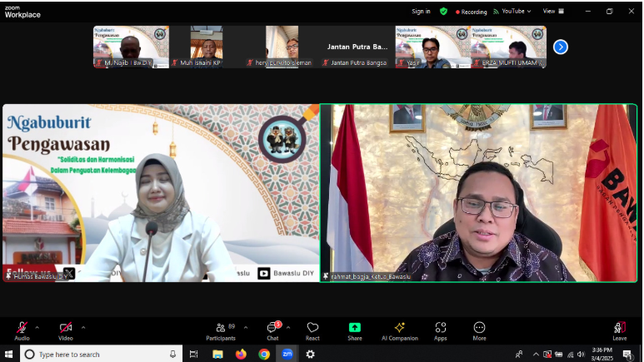
Task: Select the Humas Bawaslu DIY video tile
Action: tap(161, 193)
